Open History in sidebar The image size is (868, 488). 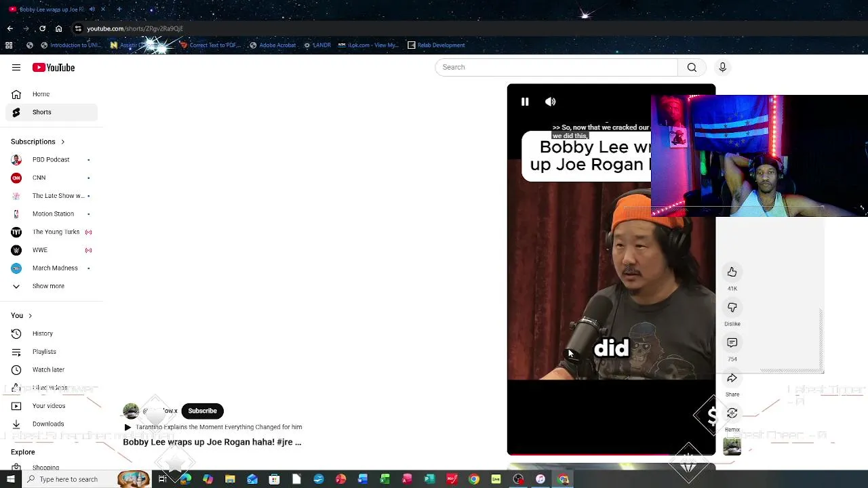(52, 333)
